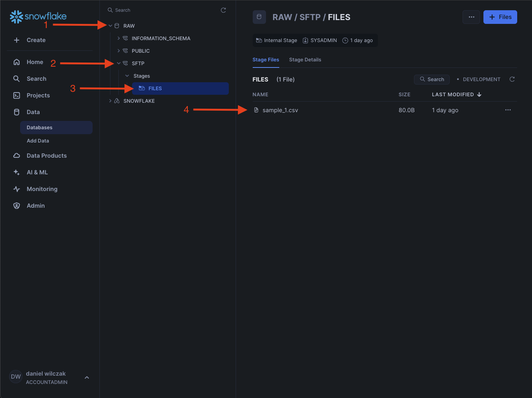
Task: Open the stage more-options ellipsis button
Action: click(471, 17)
